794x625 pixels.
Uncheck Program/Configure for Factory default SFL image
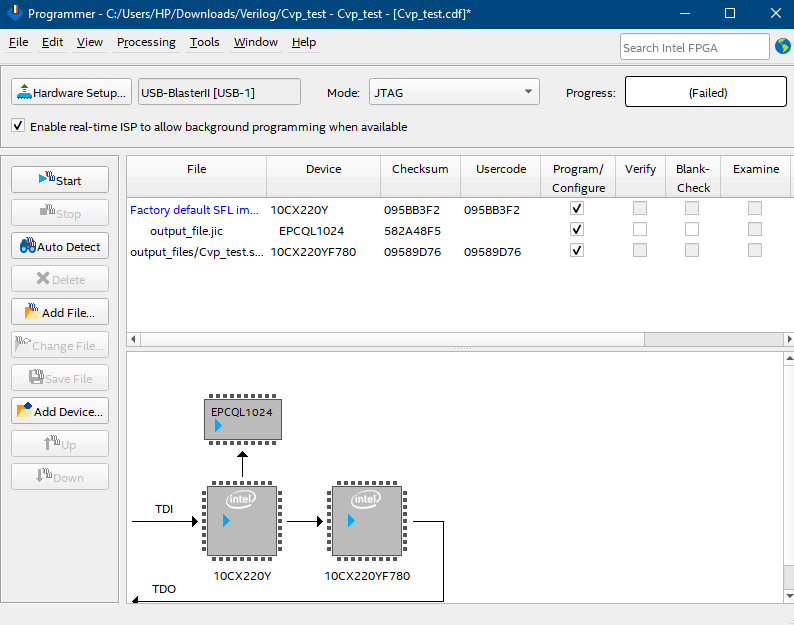tap(577, 209)
